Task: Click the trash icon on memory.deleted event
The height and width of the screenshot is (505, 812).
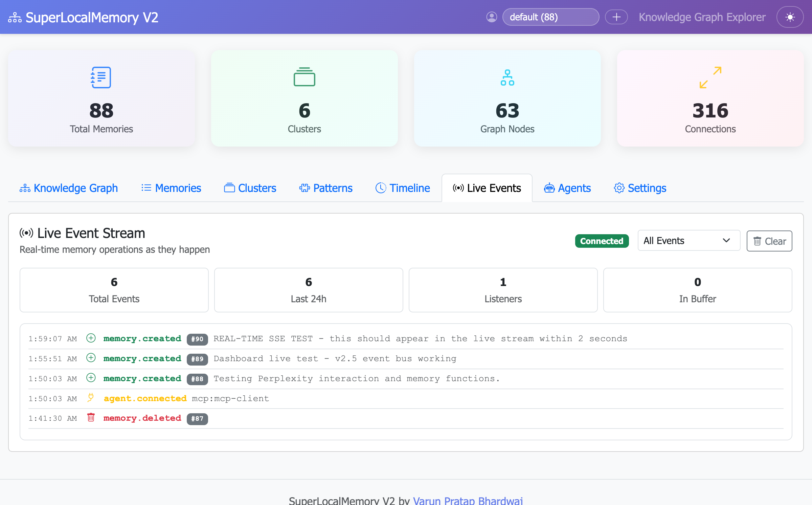Action: pyautogui.click(x=91, y=418)
